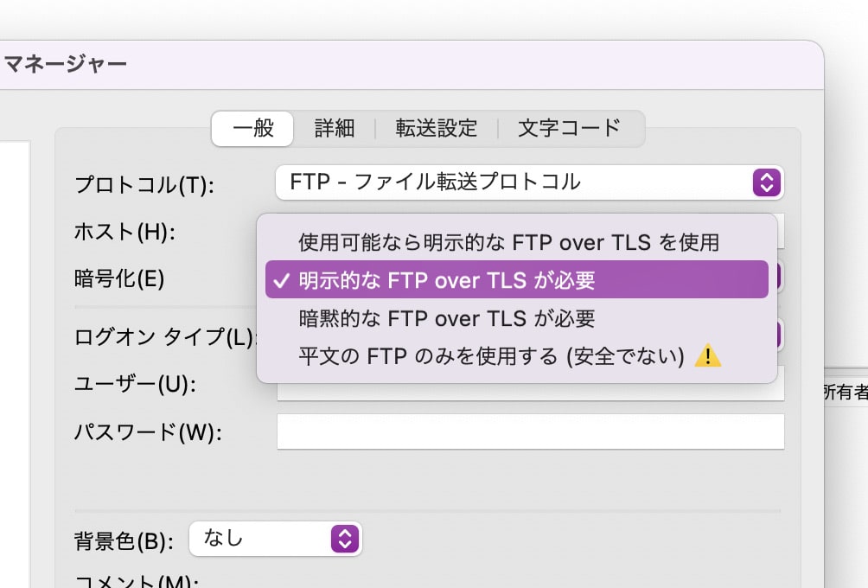Click the 所有者 column header
The width and height of the screenshot is (868, 588).
pos(843,393)
